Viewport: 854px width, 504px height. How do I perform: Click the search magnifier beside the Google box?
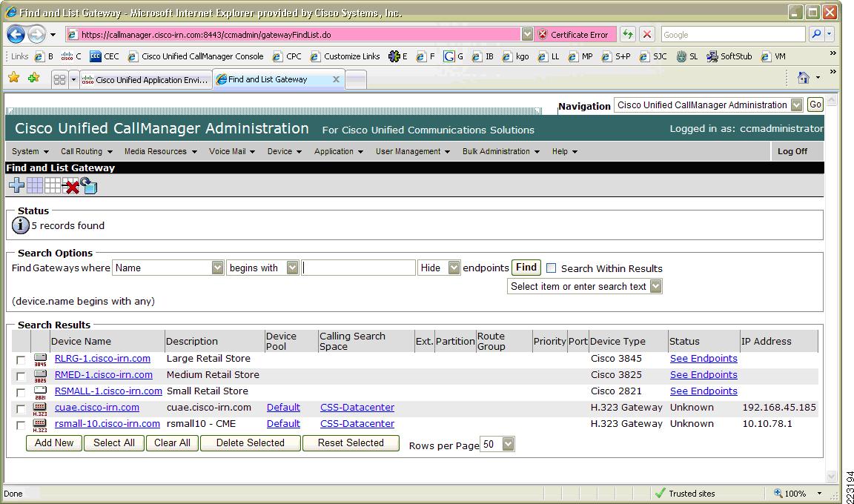point(816,34)
